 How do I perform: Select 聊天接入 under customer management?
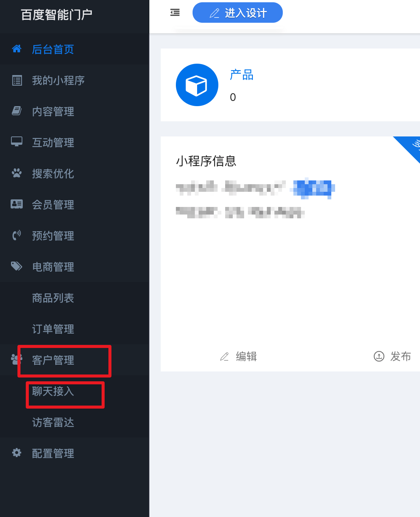pos(75,391)
